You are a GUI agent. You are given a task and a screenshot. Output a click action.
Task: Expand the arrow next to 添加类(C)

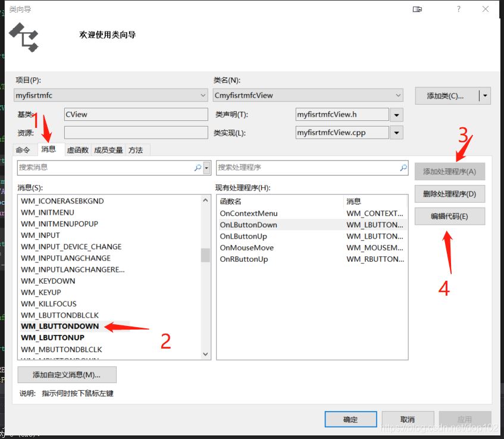pos(485,96)
